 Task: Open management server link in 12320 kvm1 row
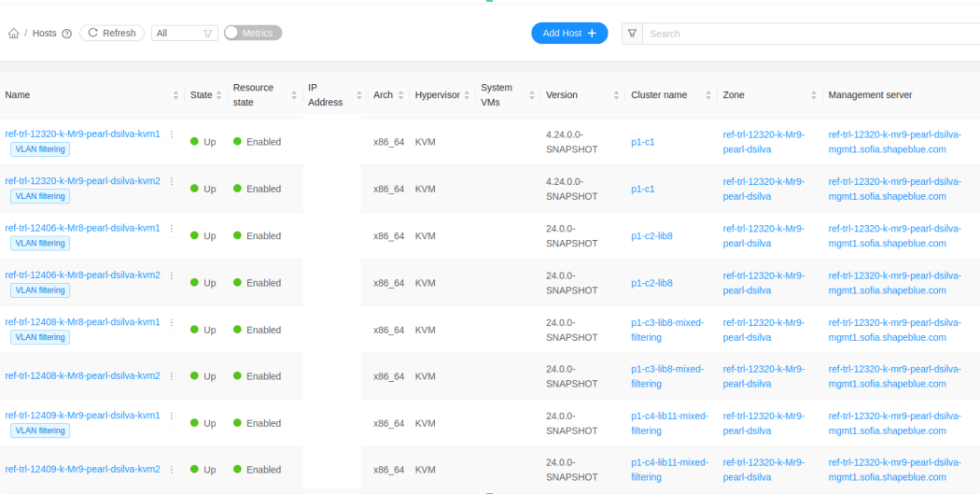(895, 142)
